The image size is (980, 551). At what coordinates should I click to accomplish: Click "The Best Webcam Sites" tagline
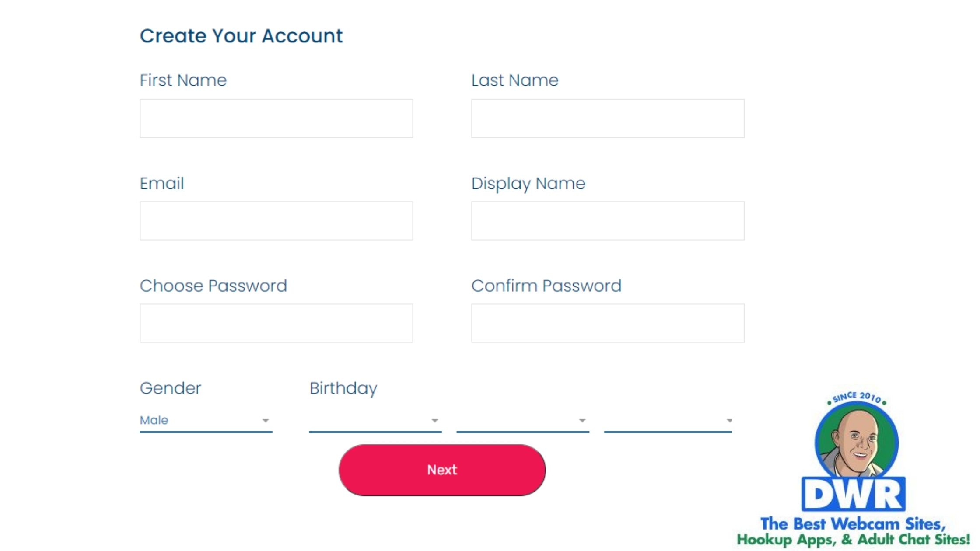pyautogui.click(x=853, y=524)
